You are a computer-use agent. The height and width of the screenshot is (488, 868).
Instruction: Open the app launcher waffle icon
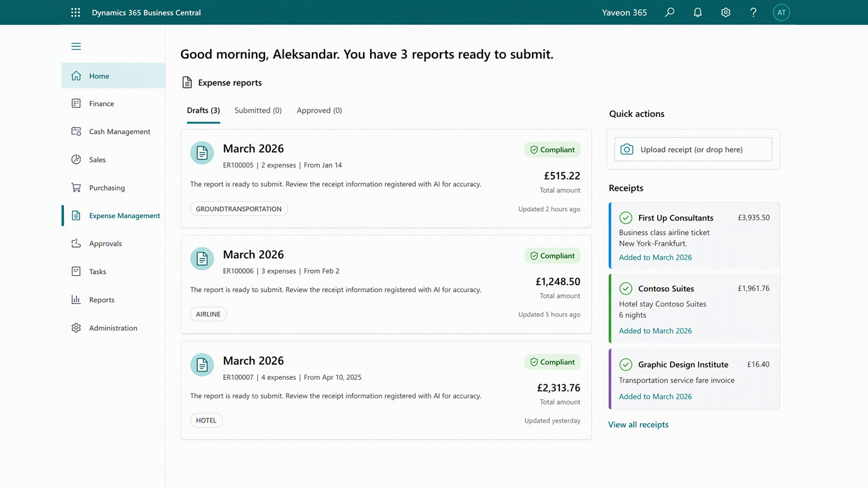point(75,13)
